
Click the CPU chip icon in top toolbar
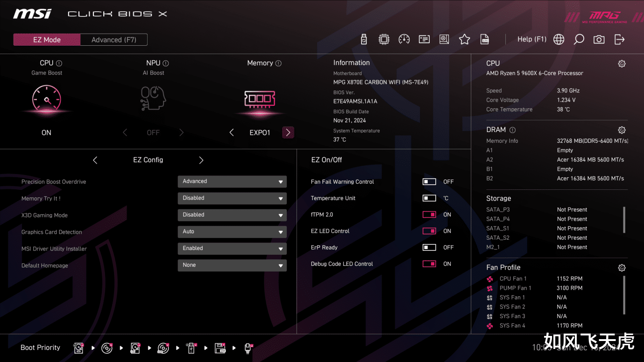384,40
